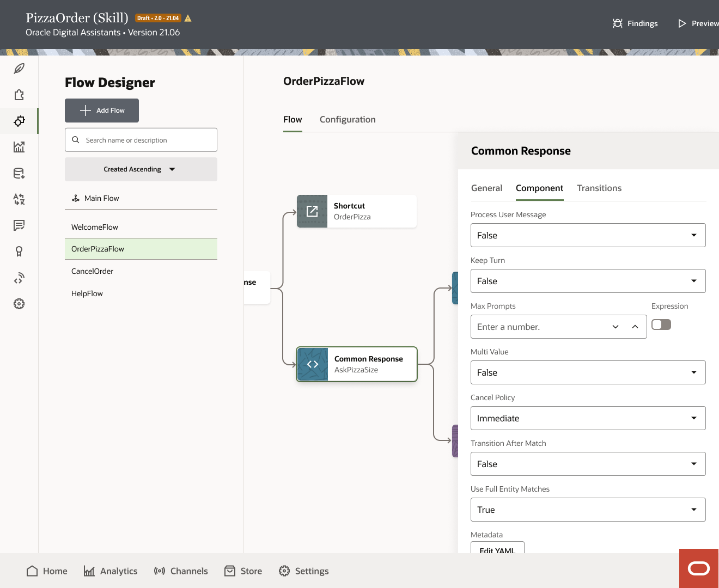Click the Add Flow button
The height and width of the screenshot is (588, 719).
pos(102,111)
